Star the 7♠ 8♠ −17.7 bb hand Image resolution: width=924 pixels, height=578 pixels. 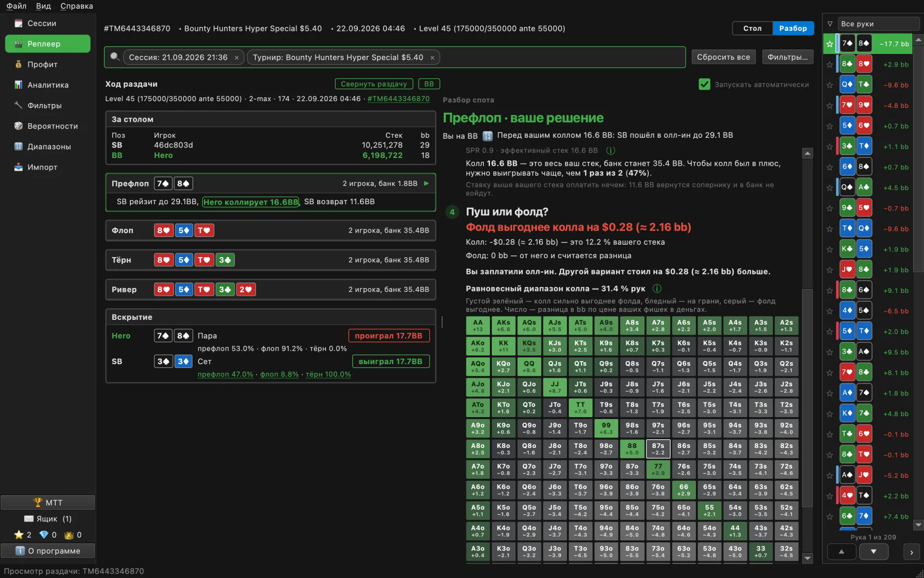click(x=830, y=44)
